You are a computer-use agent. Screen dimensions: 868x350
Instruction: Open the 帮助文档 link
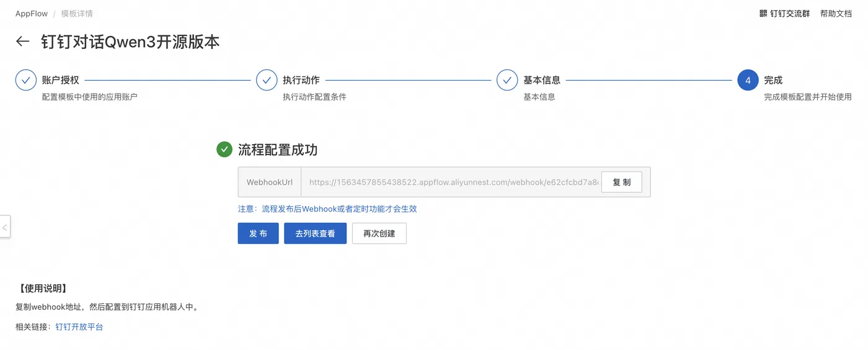[836, 14]
